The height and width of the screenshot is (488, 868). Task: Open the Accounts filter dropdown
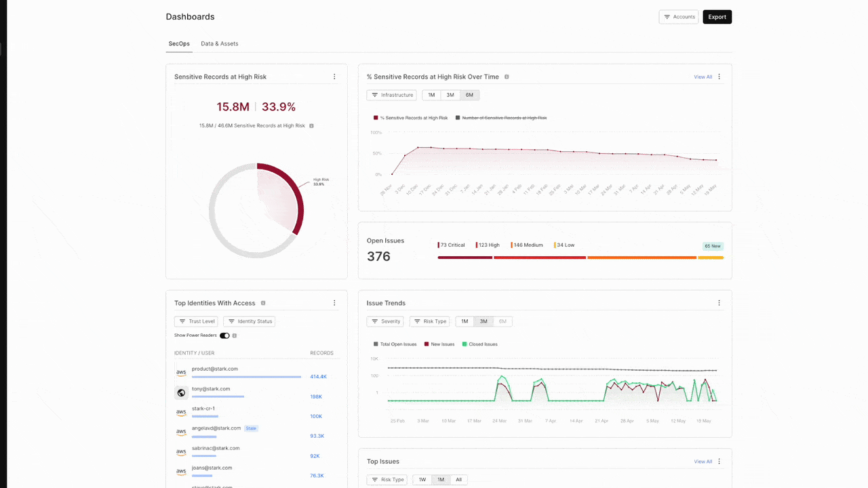pyautogui.click(x=679, y=17)
